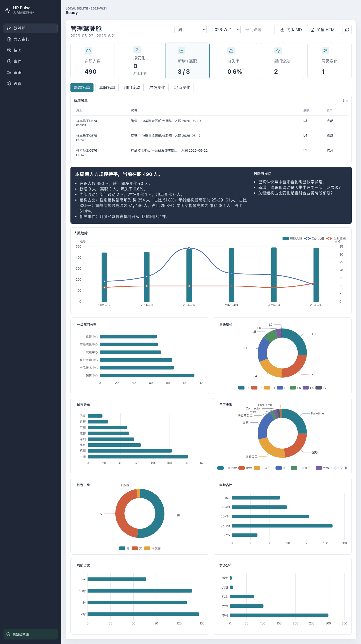
Task: Toggle 当月离职 series in trend legend
Action: [336, 239]
